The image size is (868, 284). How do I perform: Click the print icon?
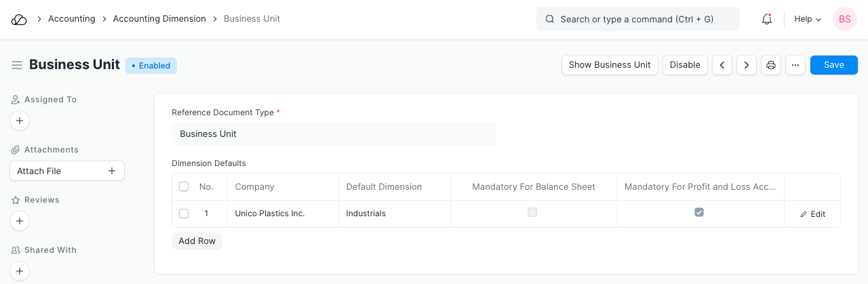tap(771, 65)
